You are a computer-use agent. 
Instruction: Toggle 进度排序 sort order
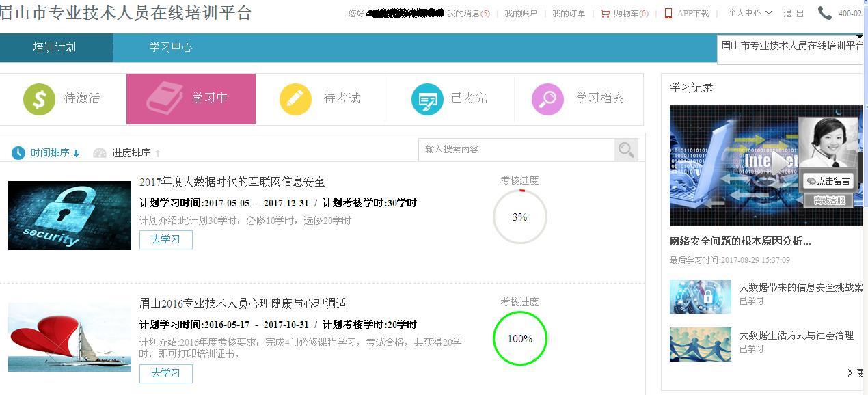tap(127, 153)
